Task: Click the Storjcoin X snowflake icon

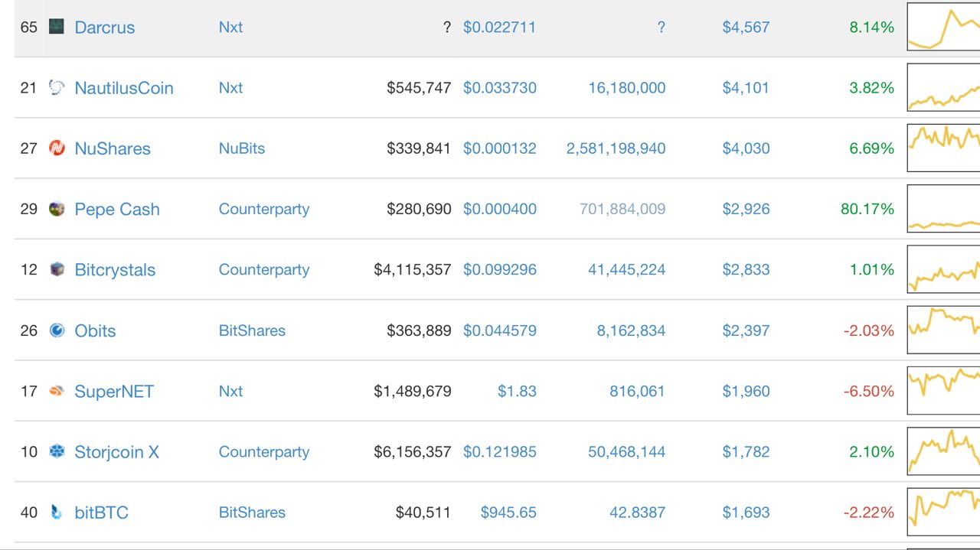Action: point(57,451)
